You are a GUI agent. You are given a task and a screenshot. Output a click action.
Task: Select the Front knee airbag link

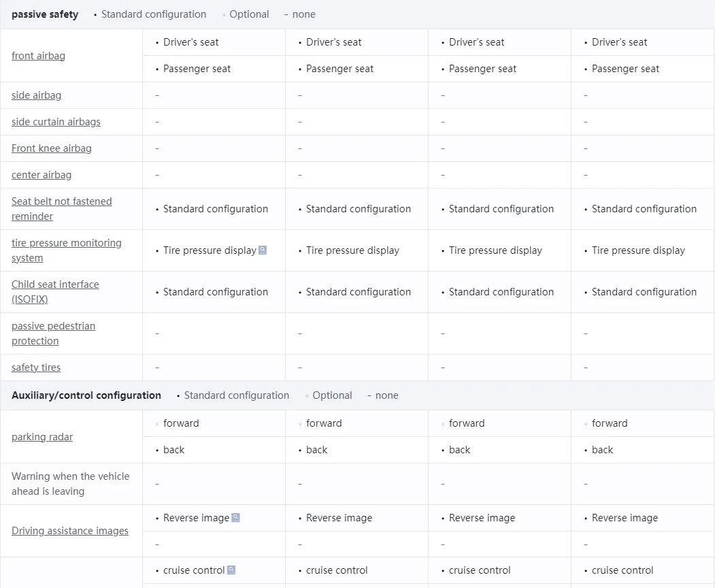(51, 148)
